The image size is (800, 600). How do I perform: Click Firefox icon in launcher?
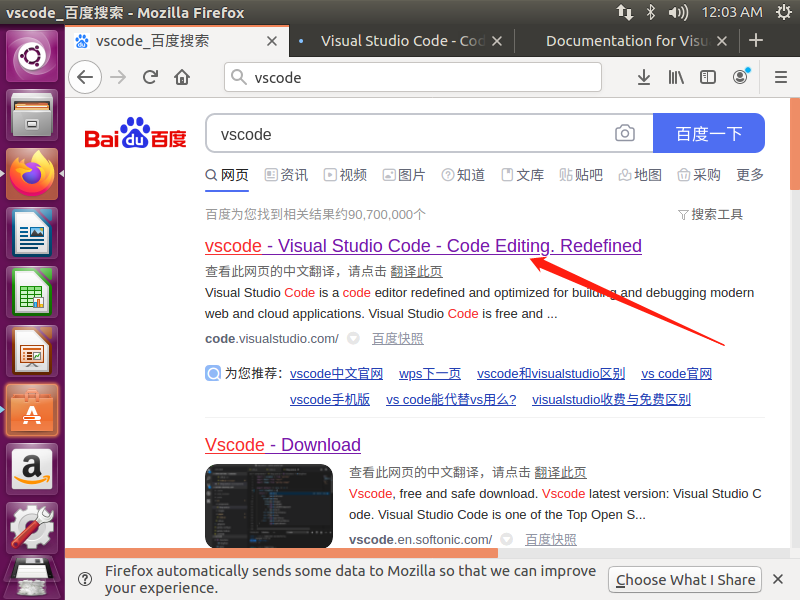32,174
